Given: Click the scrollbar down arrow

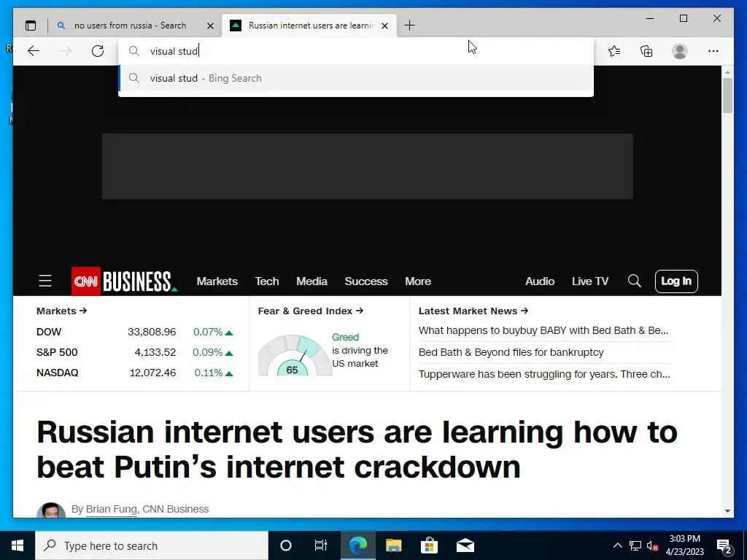Looking at the screenshot, I should point(727,511).
